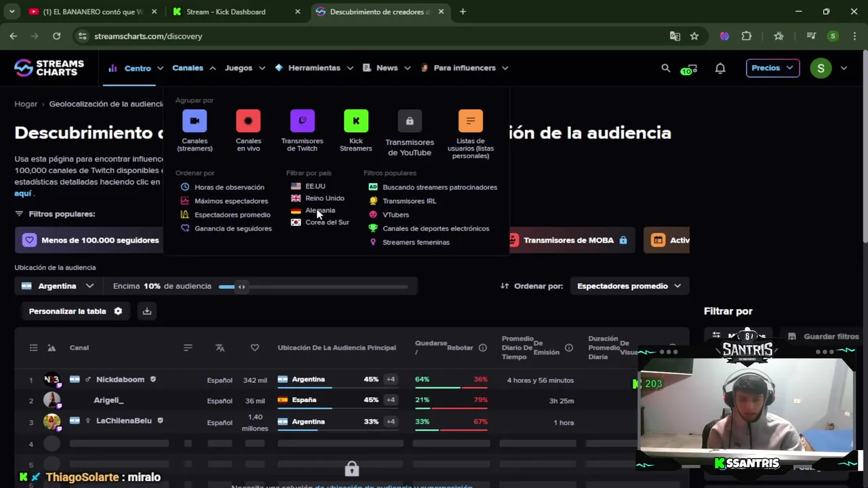Image resolution: width=868 pixels, height=488 pixels.
Task: Open the Espectadores promedio sort dropdown
Action: (x=629, y=286)
